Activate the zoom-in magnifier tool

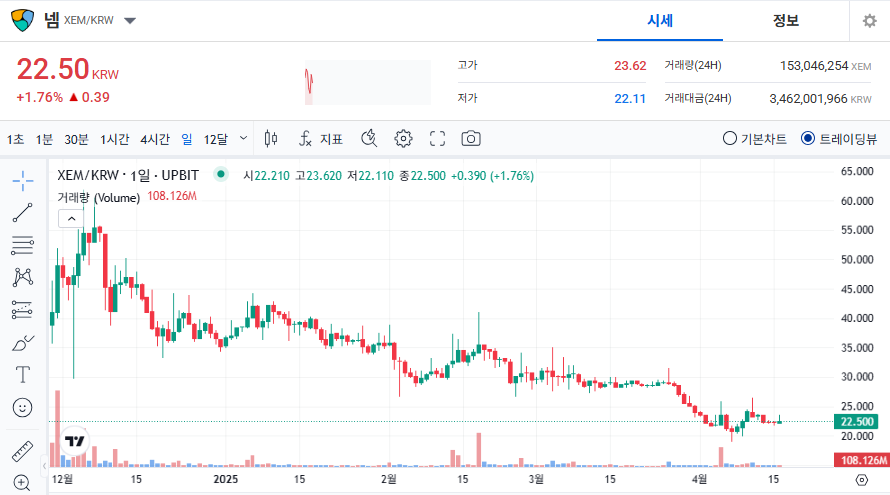22,483
